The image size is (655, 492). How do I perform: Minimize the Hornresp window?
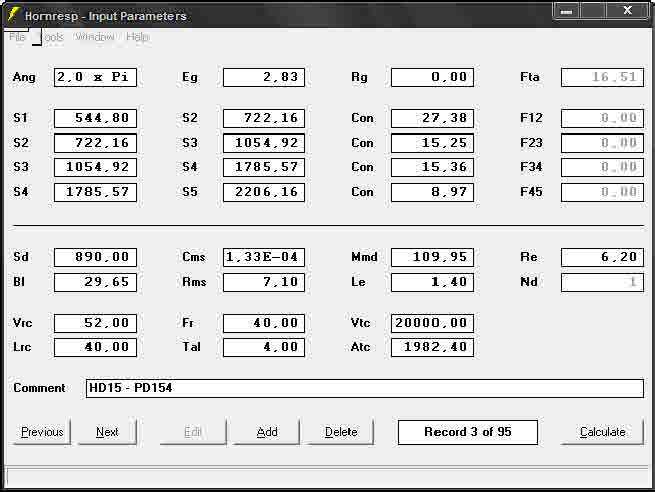point(566,11)
